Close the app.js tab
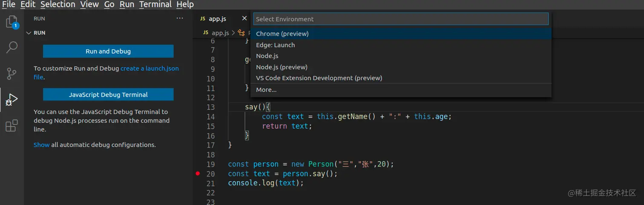The width and height of the screenshot is (644, 205). click(244, 18)
